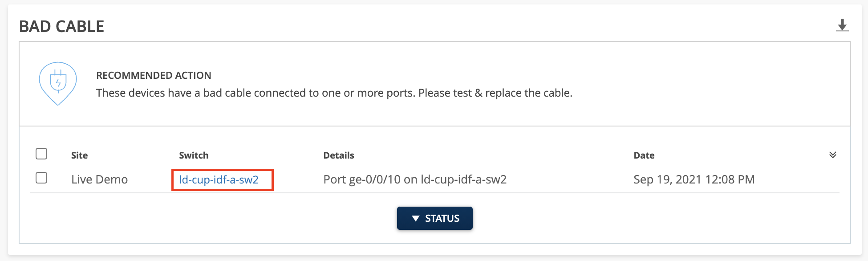Click the Details column header

pos(338,155)
